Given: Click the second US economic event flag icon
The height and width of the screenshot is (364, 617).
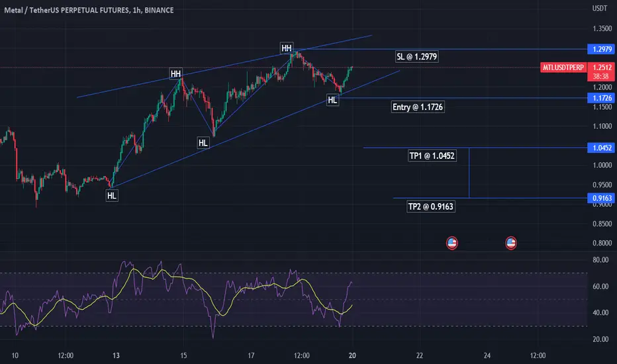Looking at the screenshot, I should click(511, 243).
